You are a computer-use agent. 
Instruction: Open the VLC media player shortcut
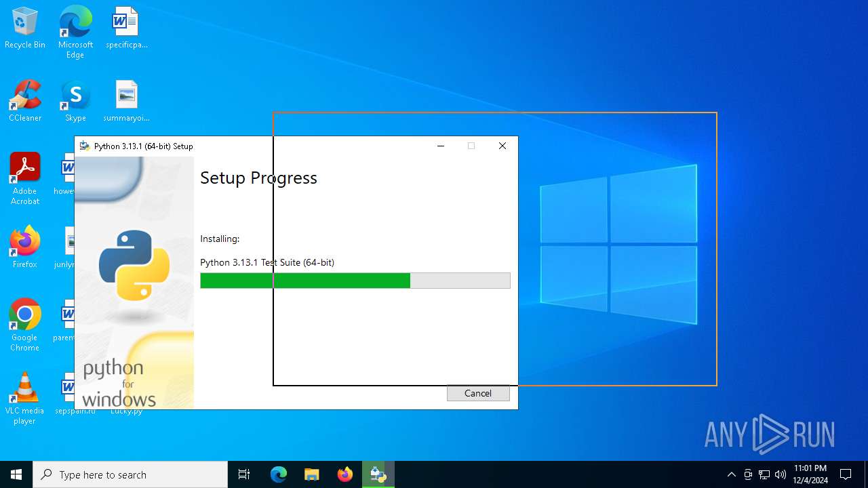[x=25, y=399]
